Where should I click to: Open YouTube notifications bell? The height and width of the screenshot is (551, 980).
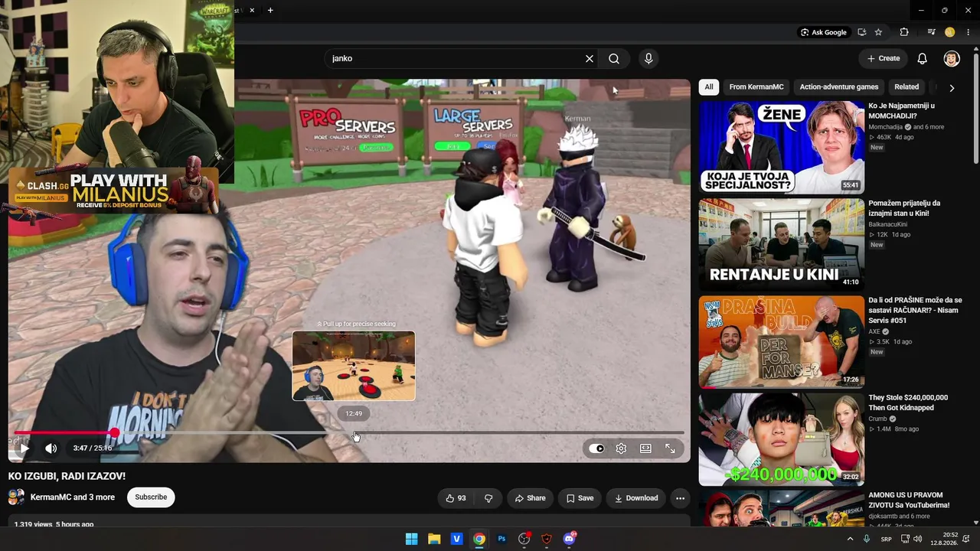923,58
